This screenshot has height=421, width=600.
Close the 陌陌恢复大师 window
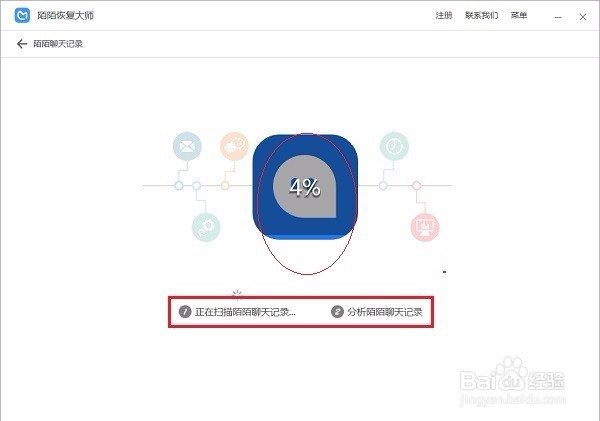pyautogui.click(x=583, y=17)
